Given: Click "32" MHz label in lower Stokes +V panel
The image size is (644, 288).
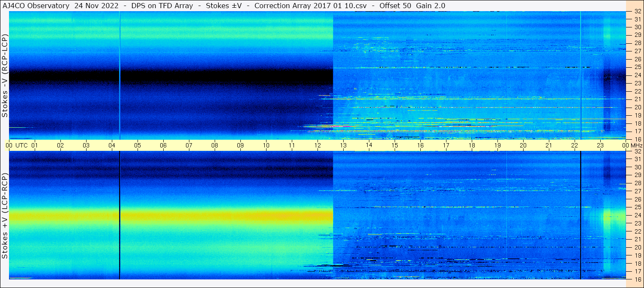Looking at the screenshot, I should tap(638, 151).
